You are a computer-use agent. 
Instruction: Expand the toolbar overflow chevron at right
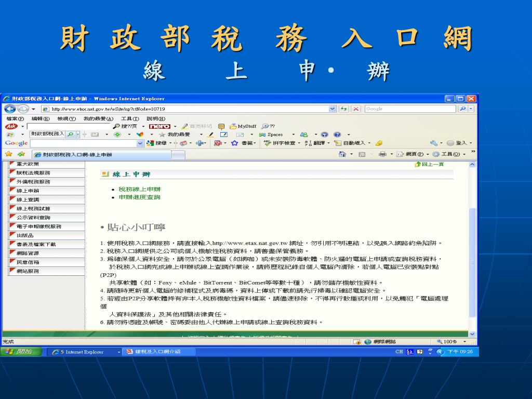click(x=473, y=152)
